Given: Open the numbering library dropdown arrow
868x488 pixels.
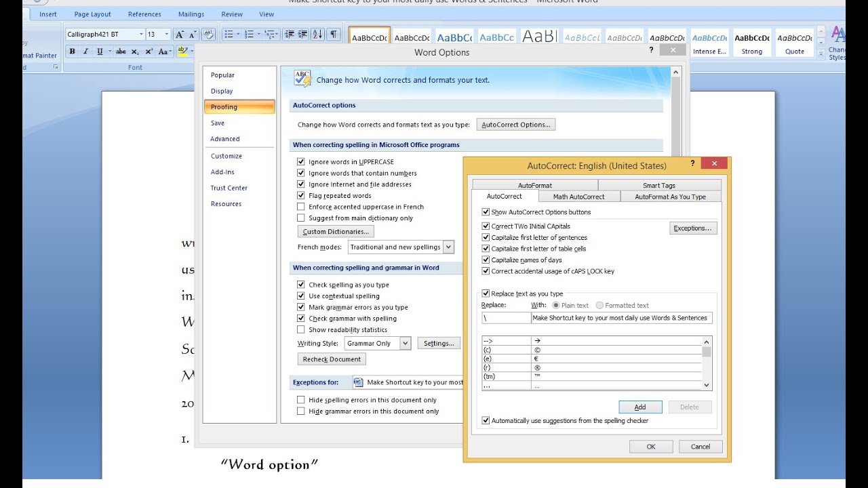Looking at the screenshot, I should (x=258, y=35).
